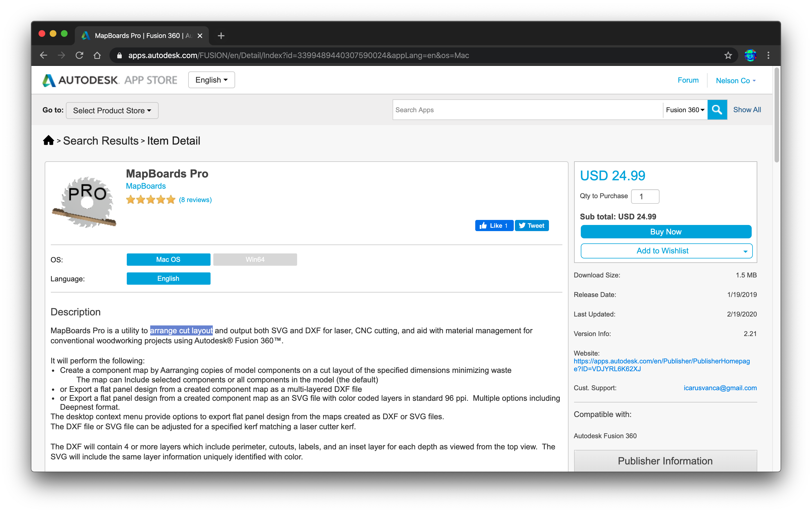Image resolution: width=812 pixels, height=513 pixels.
Task: Click the magnifier search icon button
Action: (717, 110)
